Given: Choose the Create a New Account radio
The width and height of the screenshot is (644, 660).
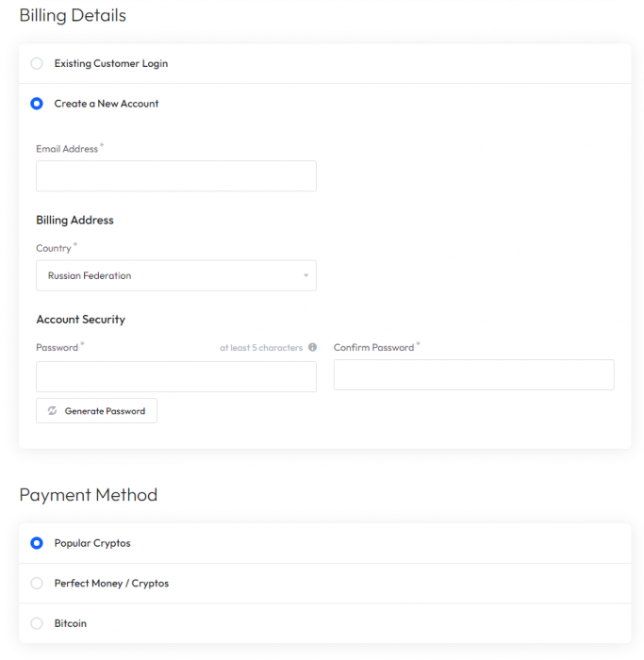Looking at the screenshot, I should point(37,104).
